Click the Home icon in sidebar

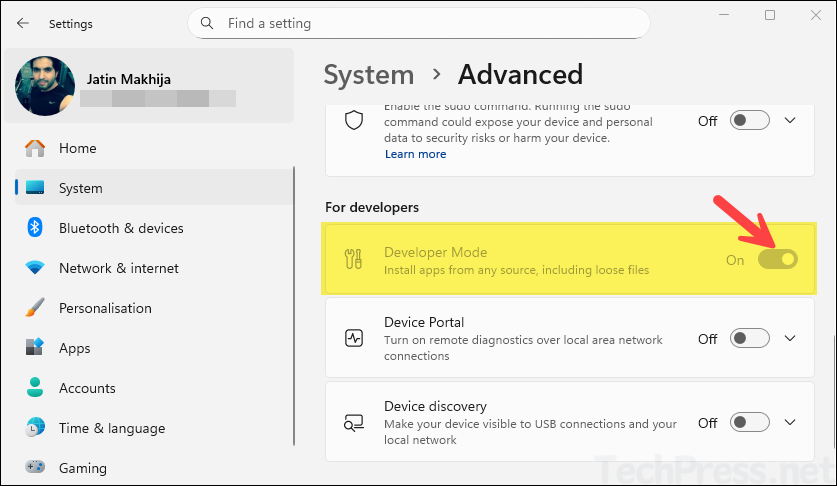35,148
